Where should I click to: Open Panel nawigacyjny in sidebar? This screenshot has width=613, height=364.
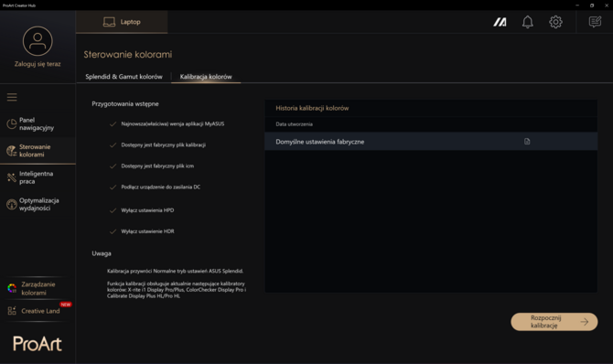[x=38, y=124]
